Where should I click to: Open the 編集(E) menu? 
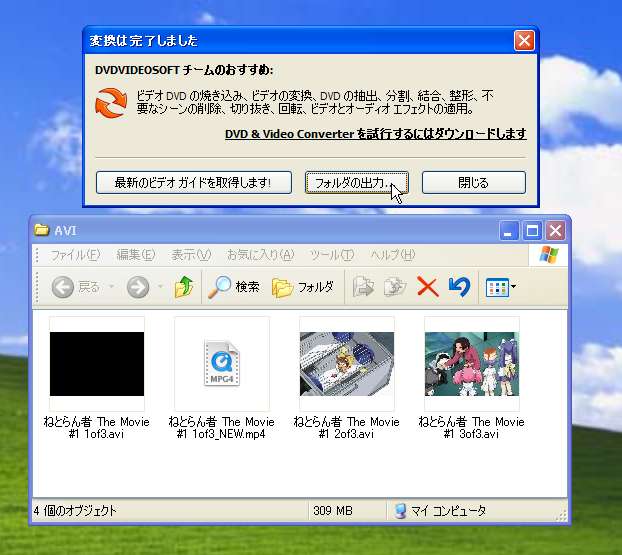point(136,255)
